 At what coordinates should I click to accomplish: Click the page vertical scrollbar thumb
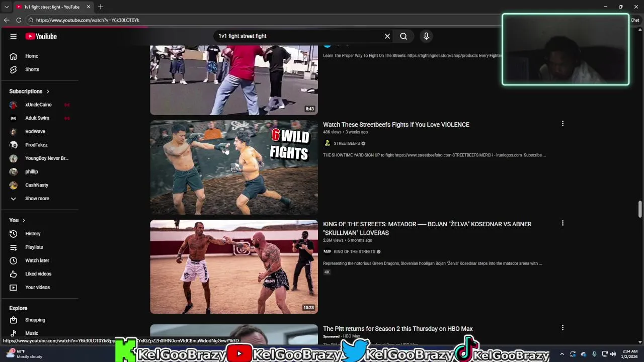coord(640,209)
